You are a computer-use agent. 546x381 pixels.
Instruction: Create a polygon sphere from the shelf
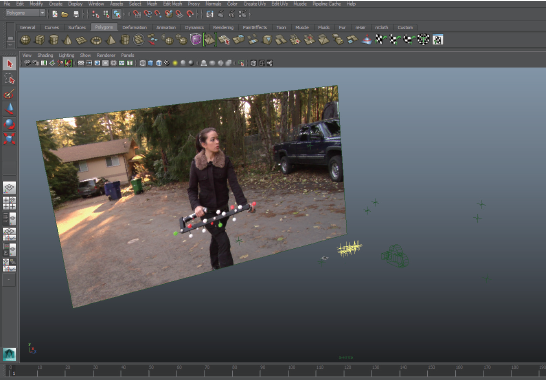point(25,40)
